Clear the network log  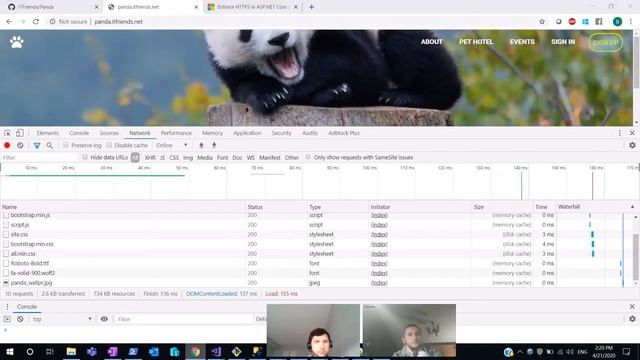click(20, 145)
